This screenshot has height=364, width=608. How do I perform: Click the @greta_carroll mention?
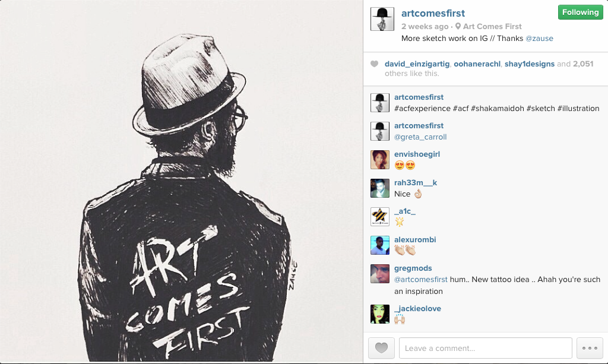click(420, 137)
